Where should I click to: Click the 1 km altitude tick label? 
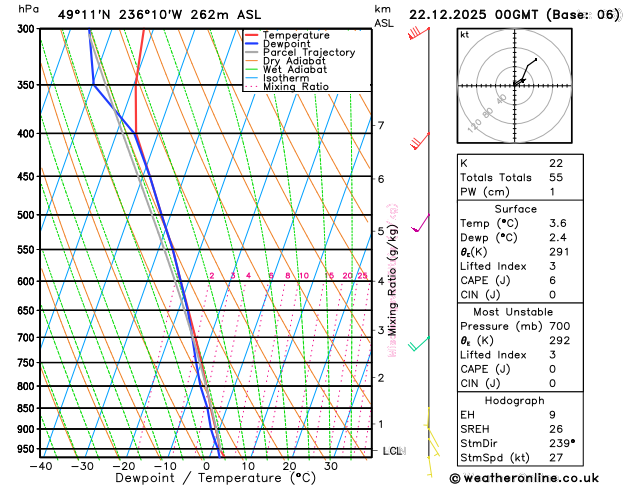(381, 424)
